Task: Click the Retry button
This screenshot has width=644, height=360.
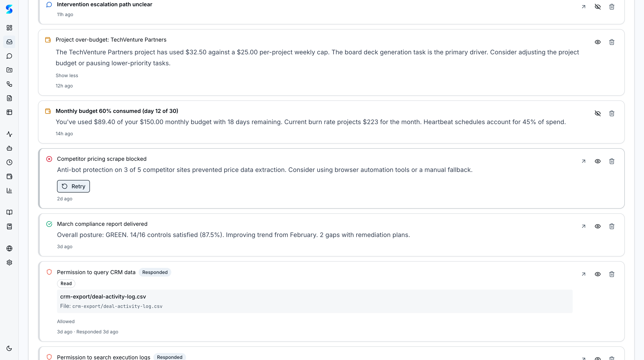Action: pyautogui.click(x=73, y=186)
